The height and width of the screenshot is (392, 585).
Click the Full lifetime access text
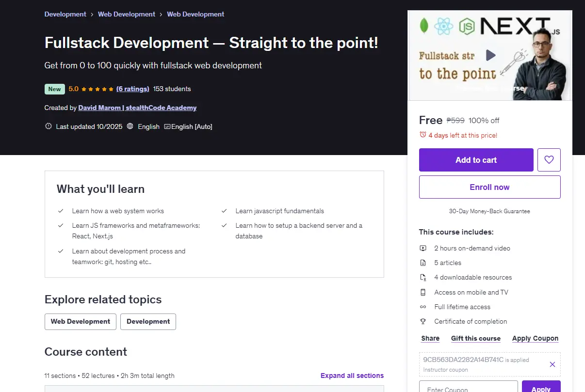pos(462,307)
